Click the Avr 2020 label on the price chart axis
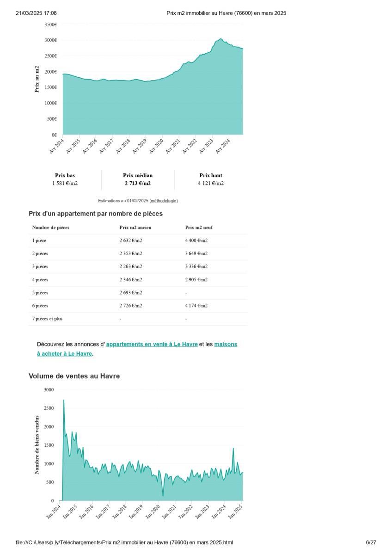 157,145
